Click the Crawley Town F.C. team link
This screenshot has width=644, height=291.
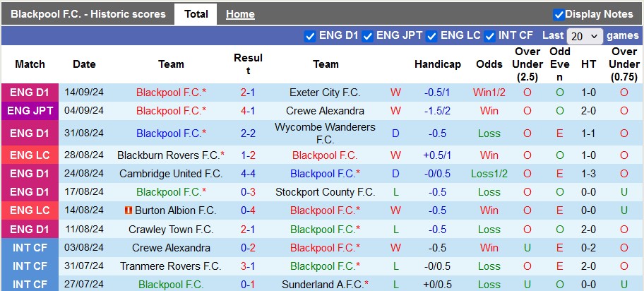point(171,230)
